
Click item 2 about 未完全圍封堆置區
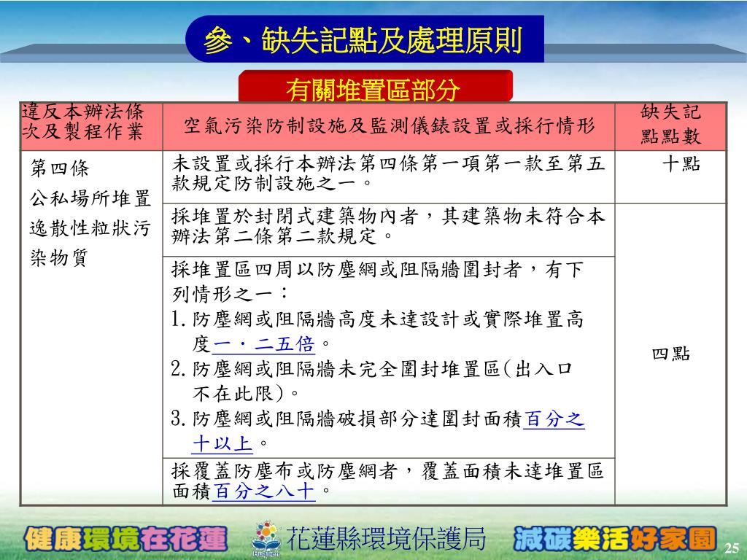(372, 381)
